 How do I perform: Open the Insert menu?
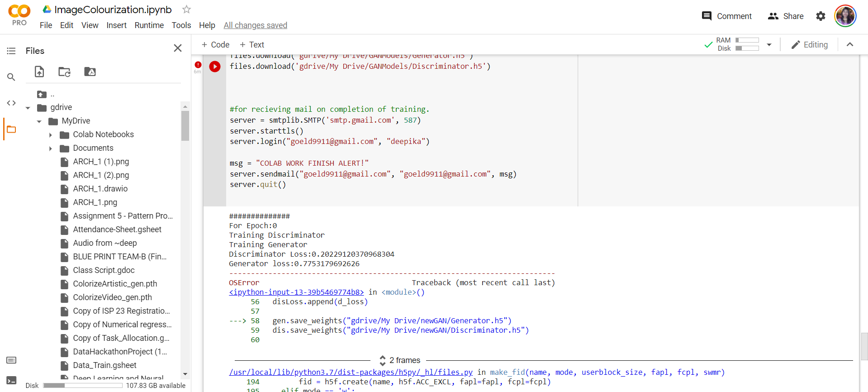(x=116, y=25)
